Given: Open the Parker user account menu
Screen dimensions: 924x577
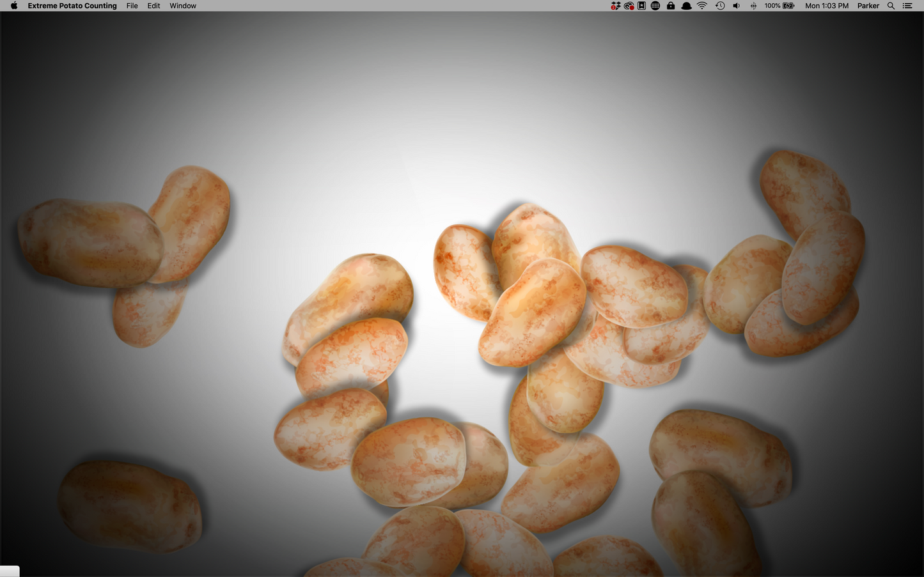Looking at the screenshot, I should point(868,6).
